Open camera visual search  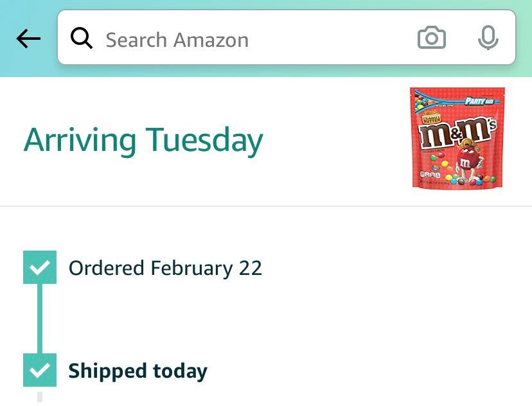432,39
